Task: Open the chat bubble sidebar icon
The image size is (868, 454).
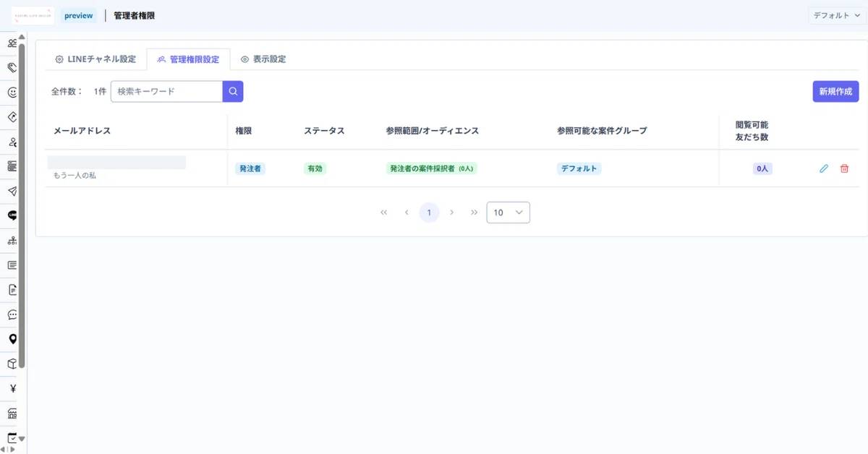Action: click(x=12, y=314)
